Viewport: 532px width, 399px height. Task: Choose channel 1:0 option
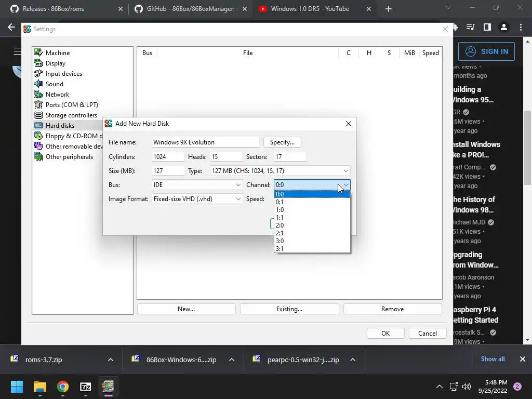click(312, 210)
